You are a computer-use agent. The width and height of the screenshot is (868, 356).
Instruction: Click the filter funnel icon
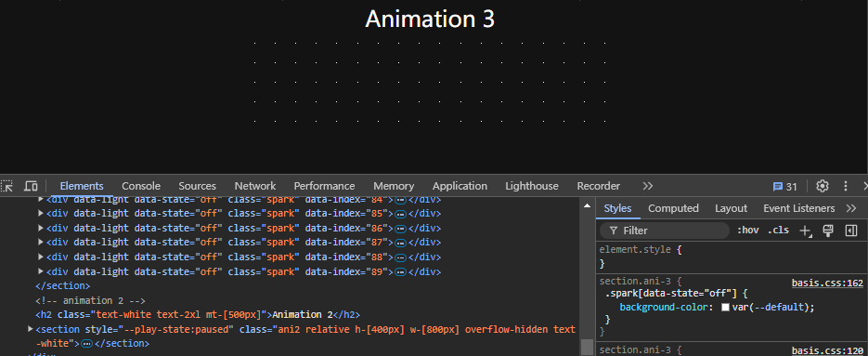614,231
